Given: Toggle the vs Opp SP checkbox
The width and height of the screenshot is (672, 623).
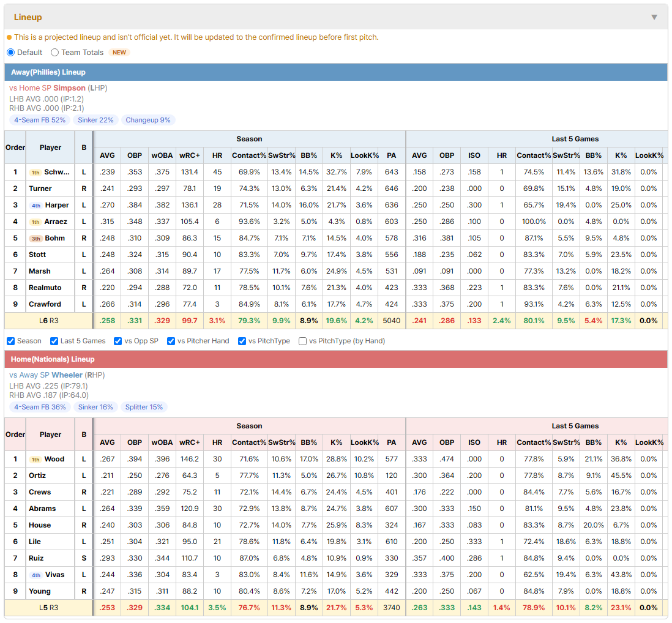Looking at the screenshot, I should (x=118, y=341).
